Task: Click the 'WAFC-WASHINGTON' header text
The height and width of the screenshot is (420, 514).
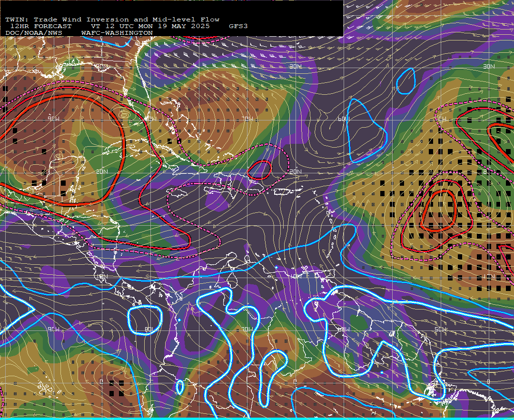Action: tap(117, 33)
